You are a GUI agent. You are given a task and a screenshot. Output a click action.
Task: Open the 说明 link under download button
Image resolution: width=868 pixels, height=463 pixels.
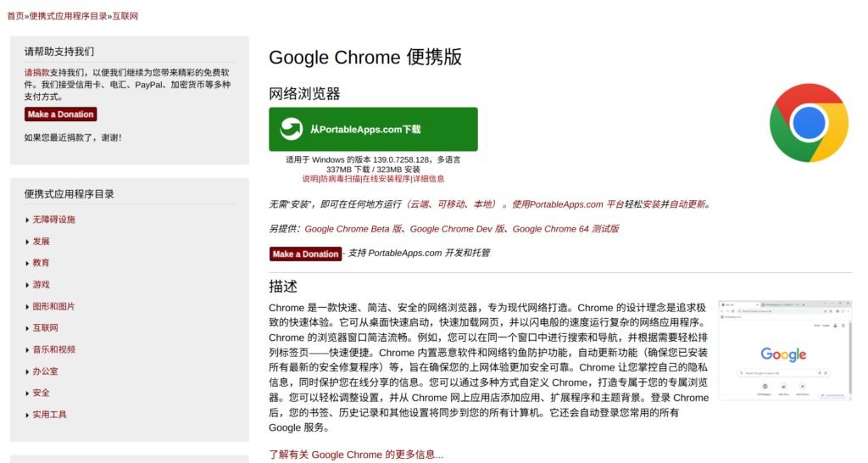pos(310,178)
